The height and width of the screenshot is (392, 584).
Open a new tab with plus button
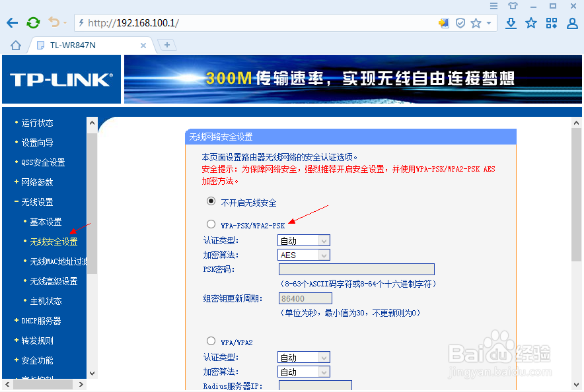pos(167,45)
